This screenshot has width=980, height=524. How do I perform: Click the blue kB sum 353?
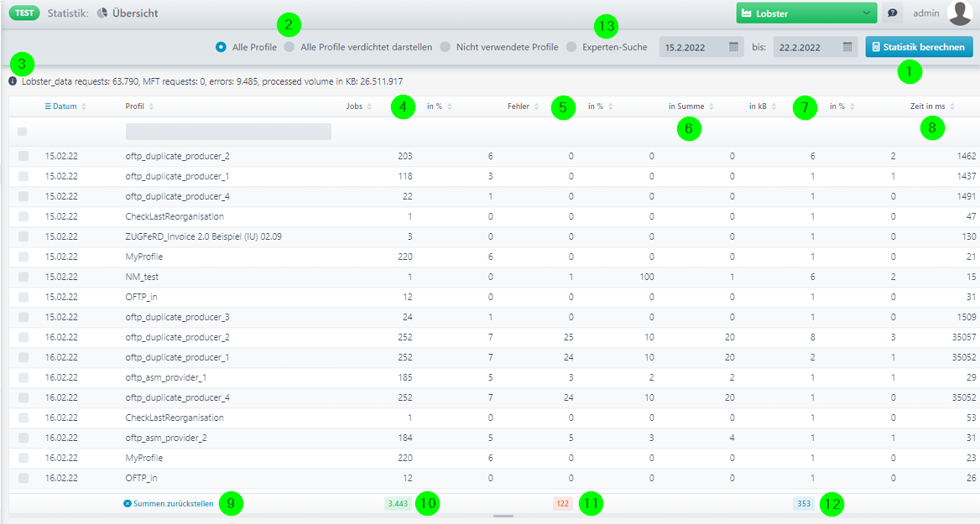point(804,503)
